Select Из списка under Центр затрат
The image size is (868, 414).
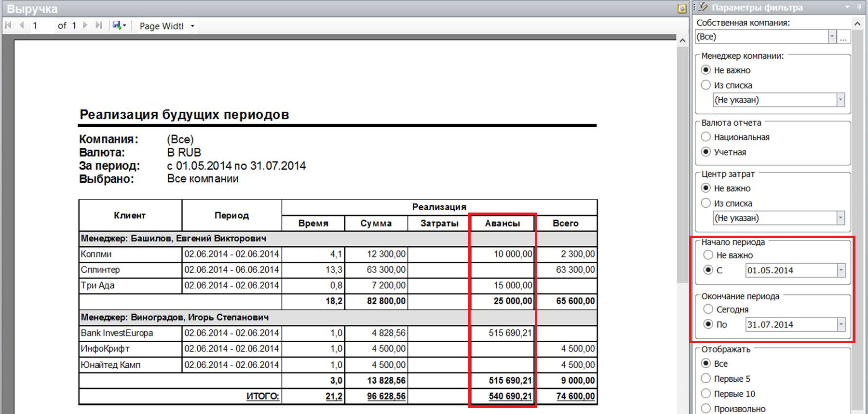tap(706, 203)
